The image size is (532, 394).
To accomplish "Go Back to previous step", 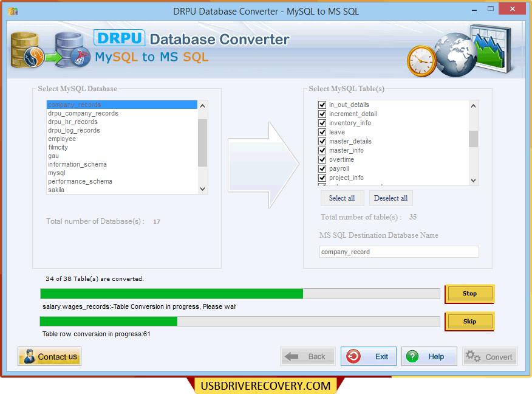I will (x=308, y=356).
